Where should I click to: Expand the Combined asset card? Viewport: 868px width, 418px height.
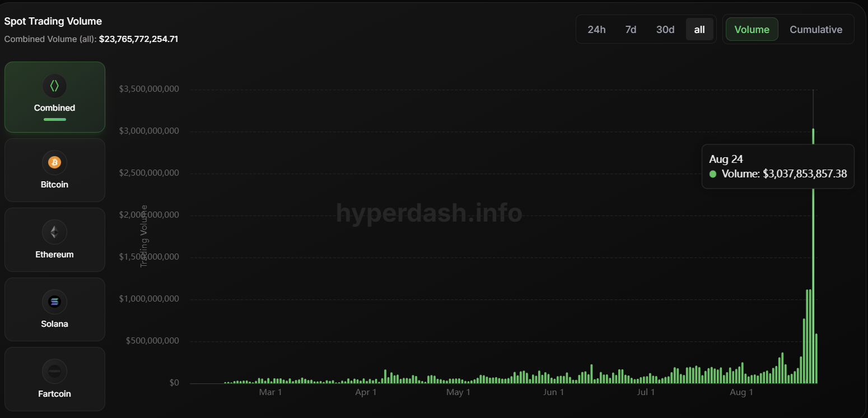point(54,97)
